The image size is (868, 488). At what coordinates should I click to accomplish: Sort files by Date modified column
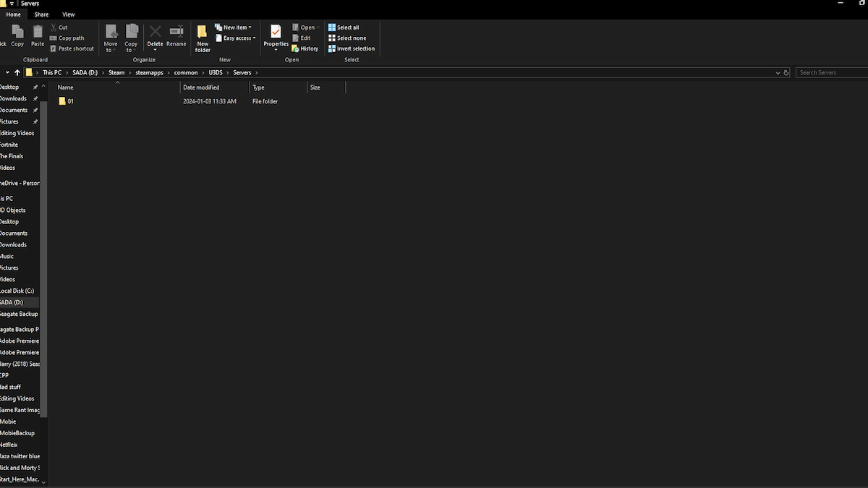tap(201, 87)
